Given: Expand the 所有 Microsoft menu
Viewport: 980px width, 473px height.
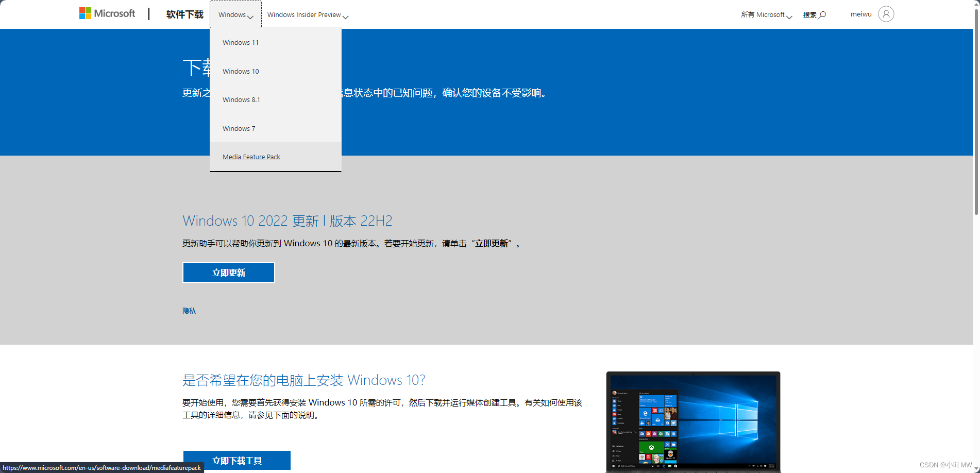Looking at the screenshot, I should tap(766, 15).
